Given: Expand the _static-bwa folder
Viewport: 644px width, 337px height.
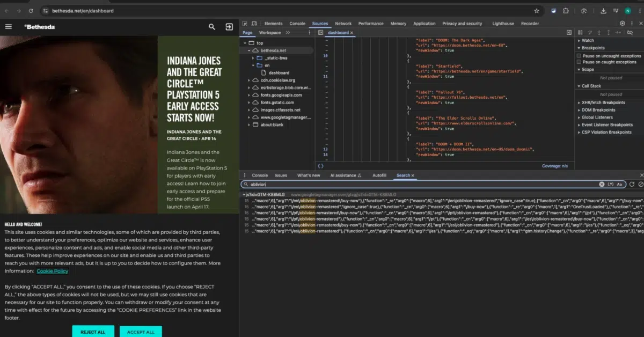Looking at the screenshot, I should [252, 58].
